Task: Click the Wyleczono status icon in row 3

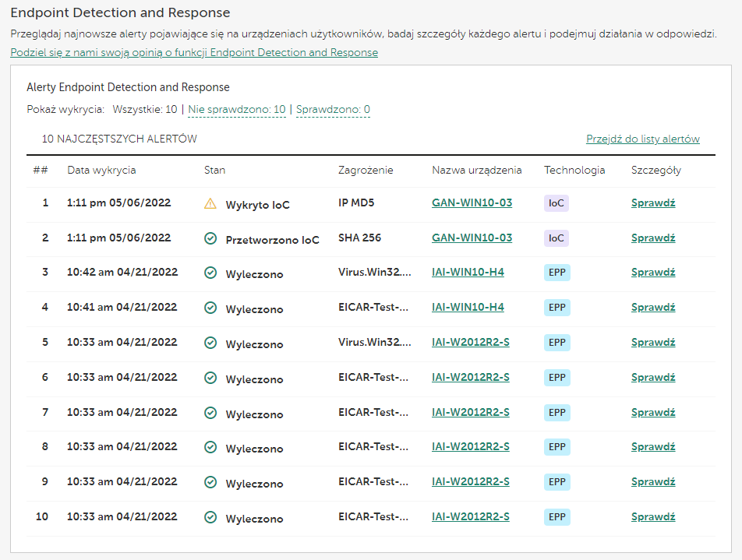Action: point(210,273)
